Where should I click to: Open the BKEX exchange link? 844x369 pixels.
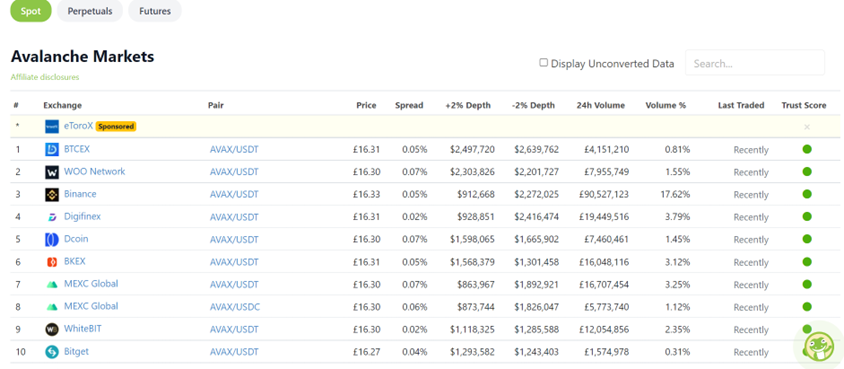click(x=75, y=261)
